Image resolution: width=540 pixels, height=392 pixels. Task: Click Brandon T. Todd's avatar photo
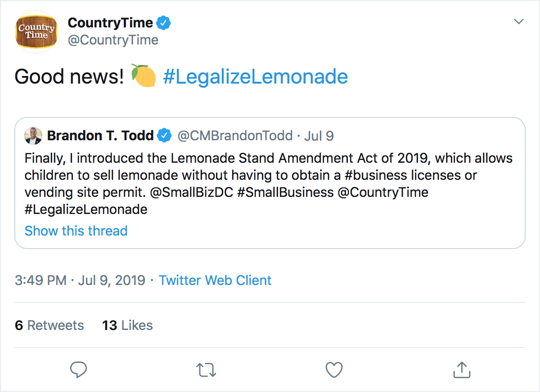[33, 135]
